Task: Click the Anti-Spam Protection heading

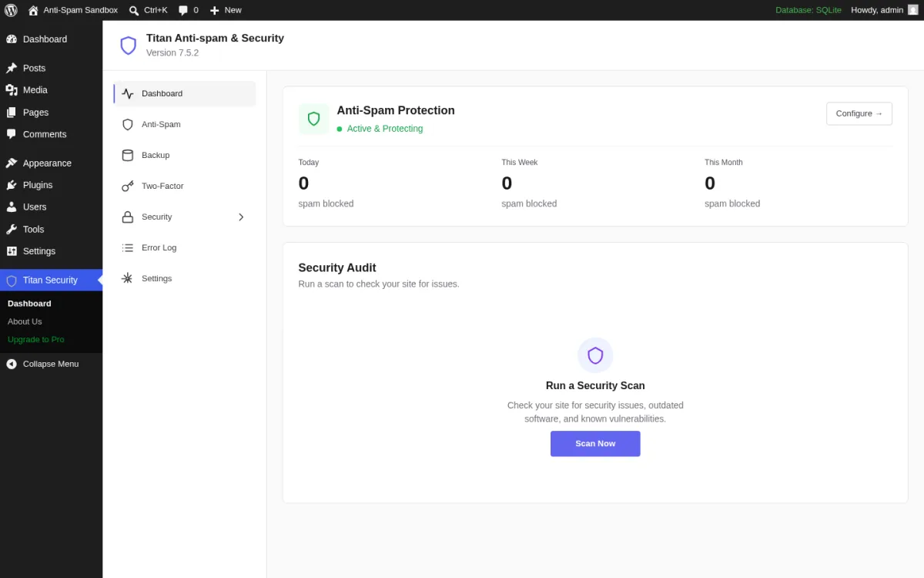Action: click(x=396, y=110)
